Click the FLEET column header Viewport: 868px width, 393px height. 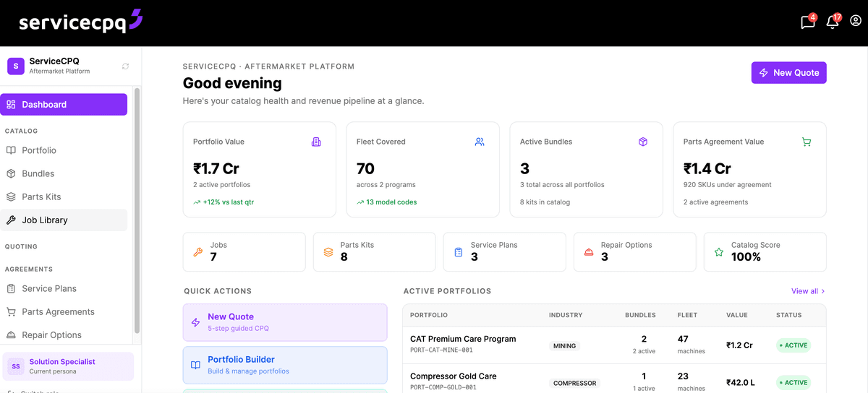687,315
